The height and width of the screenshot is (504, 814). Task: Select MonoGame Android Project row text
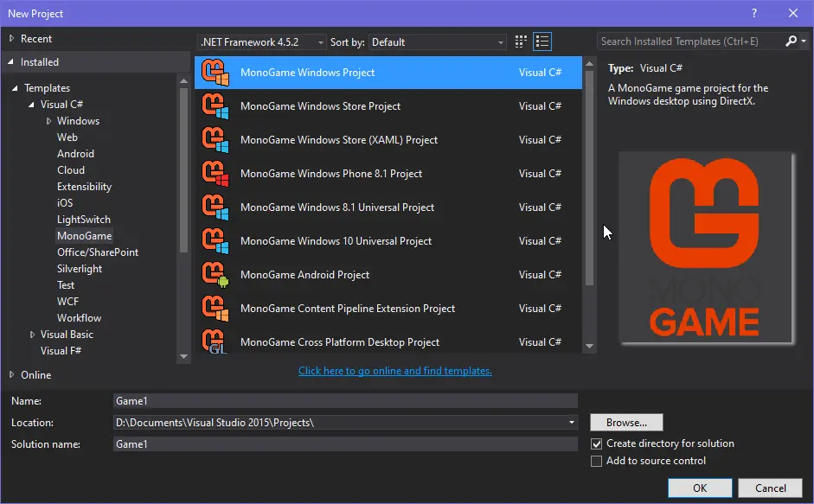click(x=304, y=275)
